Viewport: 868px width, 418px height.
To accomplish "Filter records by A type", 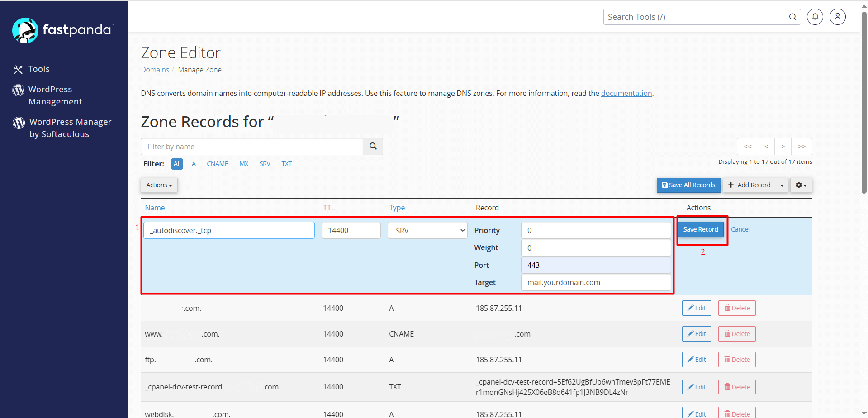I will tap(194, 164).
